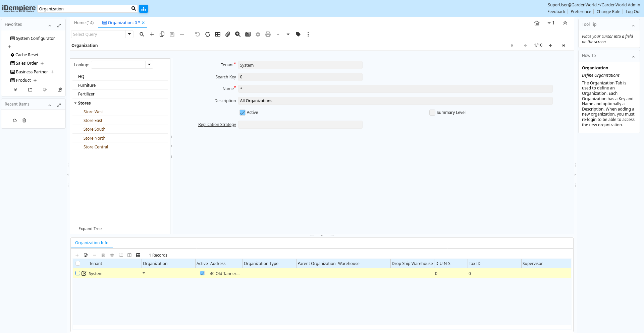This screenshot has width=644, height=333.
Task: Click into the Description field
Action: (x=395, y=101)
